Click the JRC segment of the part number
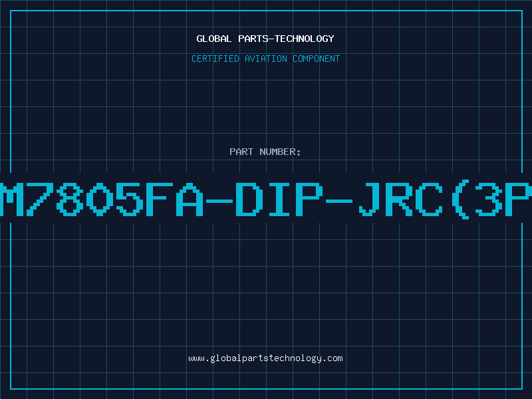This screenshot has width=532, height=399. 401,199
